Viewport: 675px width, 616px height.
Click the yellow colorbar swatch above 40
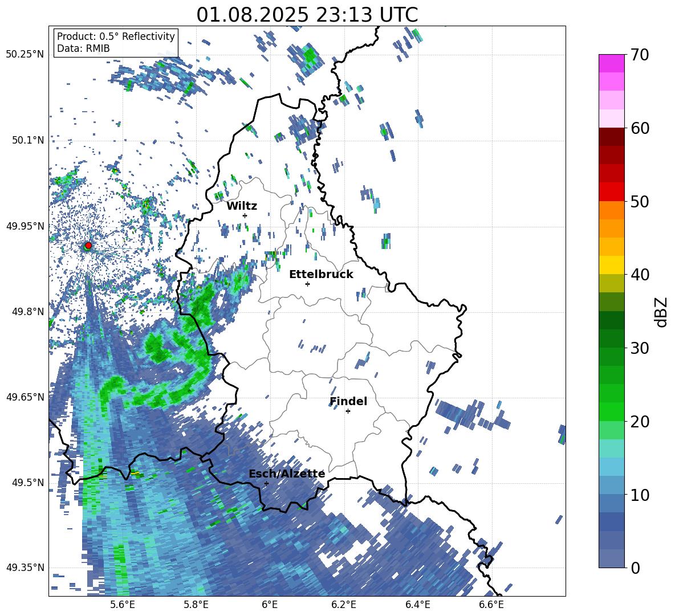click(611, 265)
